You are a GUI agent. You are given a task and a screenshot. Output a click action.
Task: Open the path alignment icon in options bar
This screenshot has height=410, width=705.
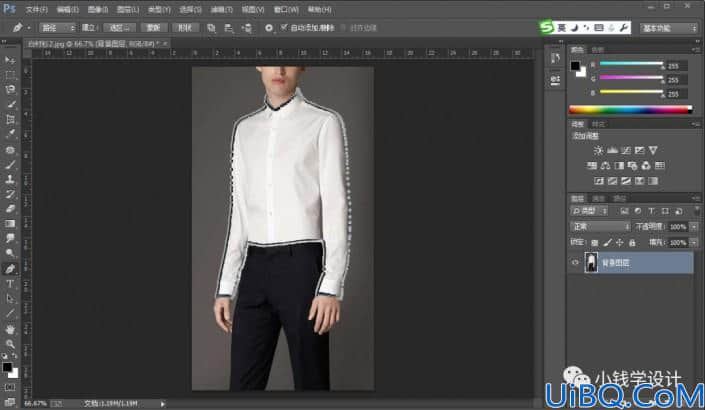click(x=229, y=28)
